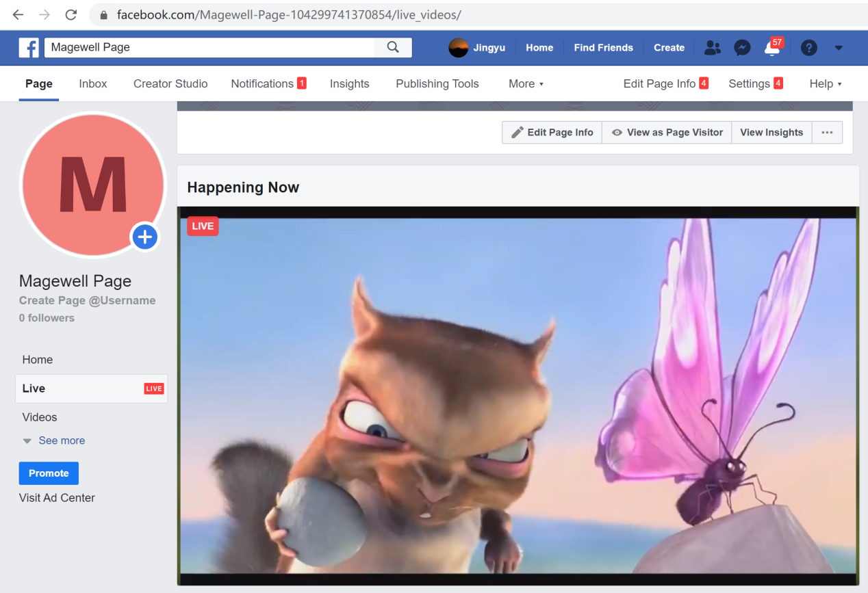This screenshot has height=593, width=868.
Task: Add profile picture with blue plus icon
Action: tap(144, 237)
